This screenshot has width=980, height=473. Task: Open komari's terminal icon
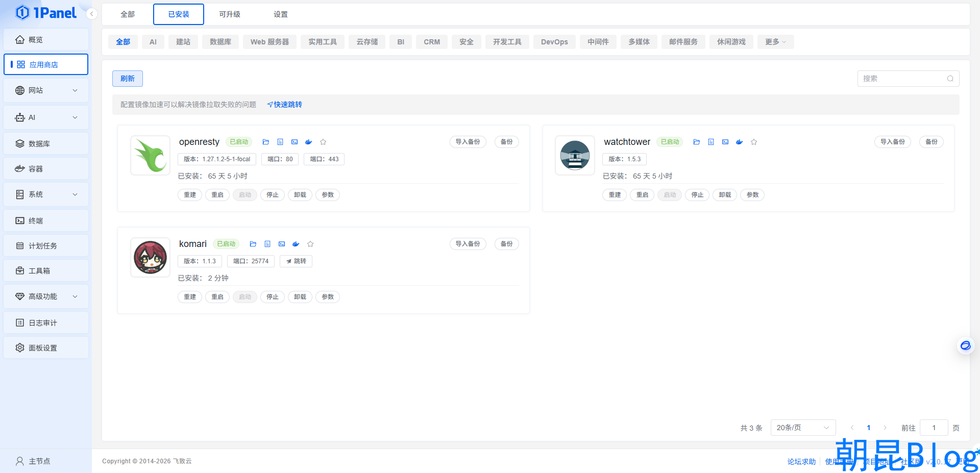(x=282, y=244)
